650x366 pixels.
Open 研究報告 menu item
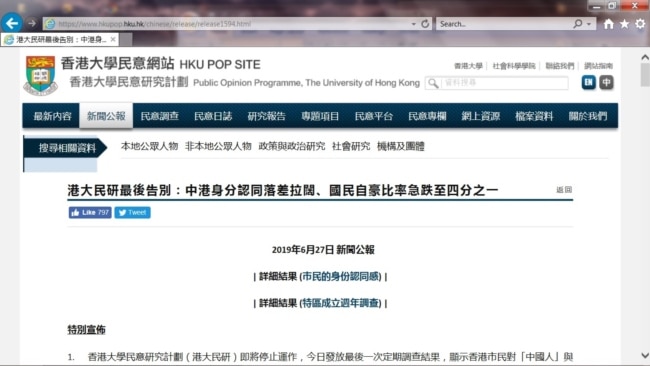tap(267, 116)
